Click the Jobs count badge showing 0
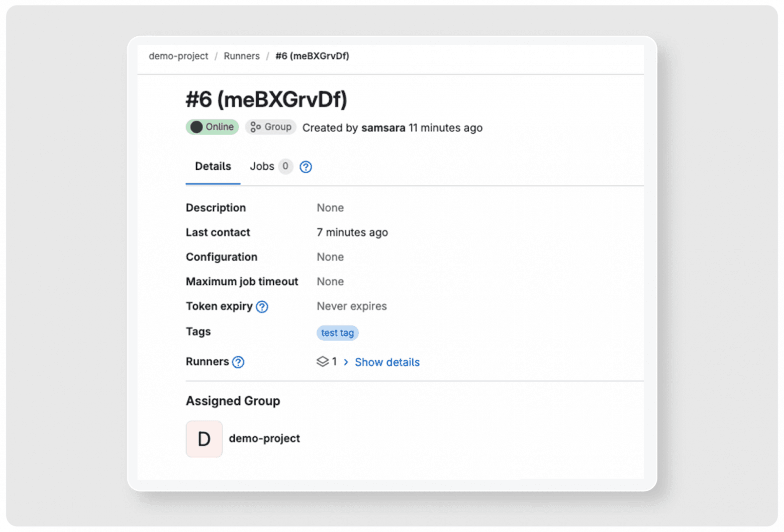Image resolution: width=784 pixels, height=532 pixels. click(x=285, y=166)
